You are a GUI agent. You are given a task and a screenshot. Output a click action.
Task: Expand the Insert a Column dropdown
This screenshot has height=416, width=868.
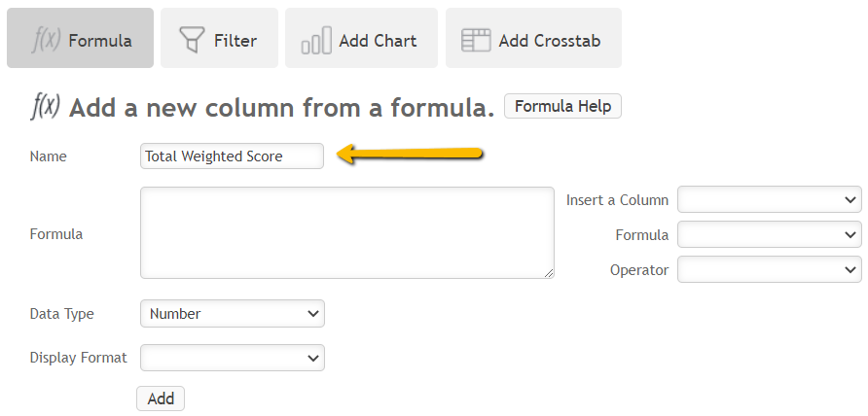(770, 199)
